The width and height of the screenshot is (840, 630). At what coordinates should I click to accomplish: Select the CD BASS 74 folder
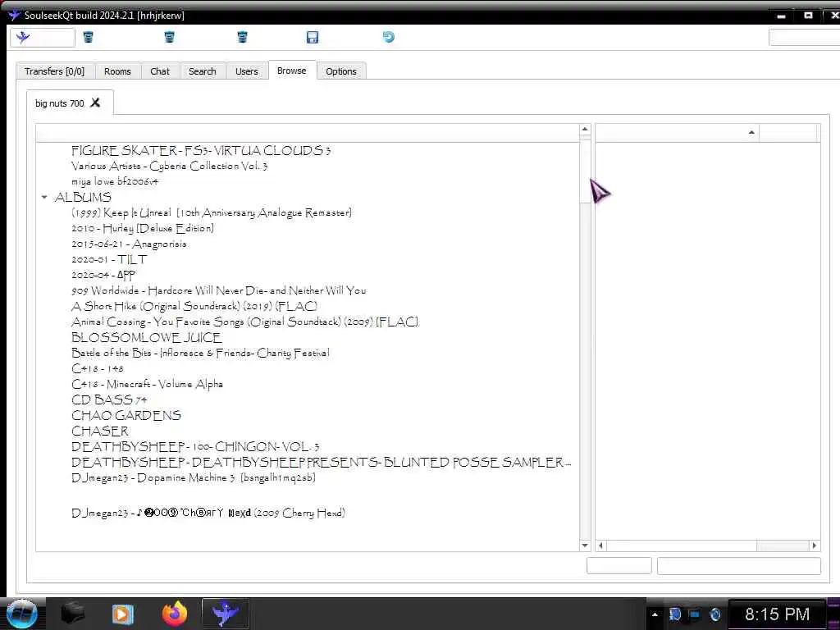(x=109, y=399)
